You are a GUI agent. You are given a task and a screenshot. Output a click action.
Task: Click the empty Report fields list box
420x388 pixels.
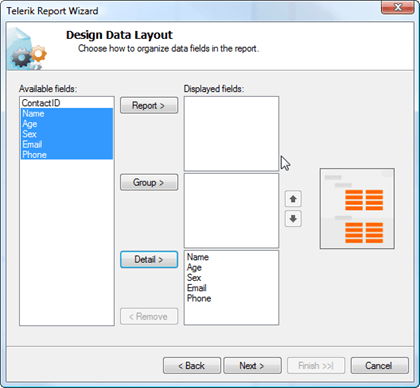click(x=231, y=134)
